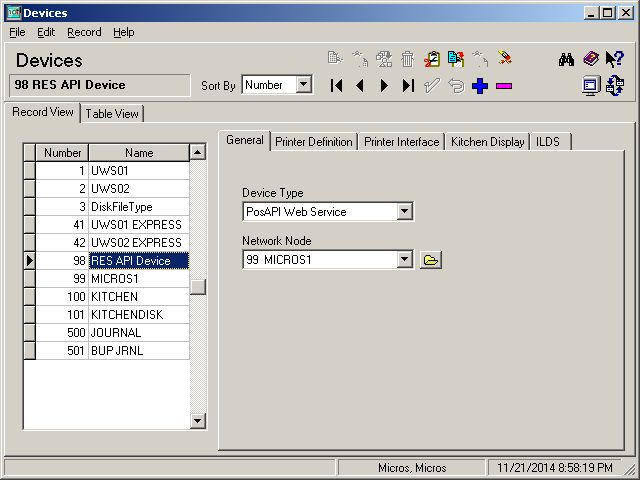640x480 pixels.
Task: Select the RES API Device row
Action: pos(113,260)
